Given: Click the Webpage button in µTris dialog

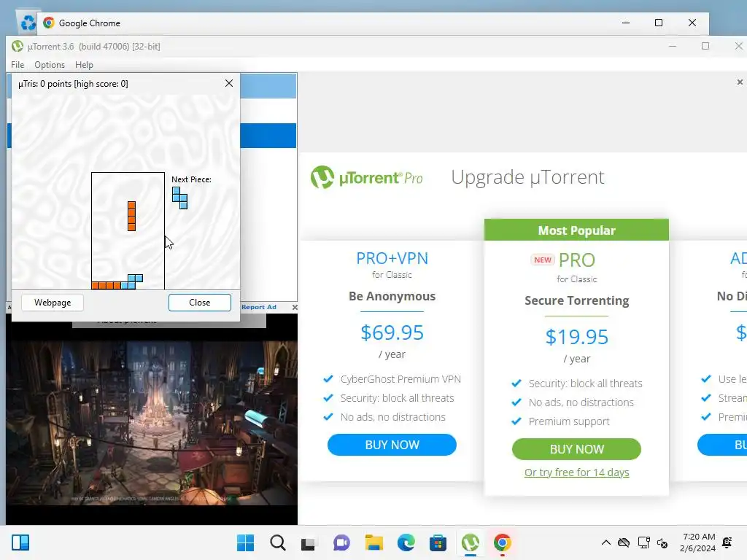Looking at the screenshot, I should pyautogui.click(x=53, y=303).
